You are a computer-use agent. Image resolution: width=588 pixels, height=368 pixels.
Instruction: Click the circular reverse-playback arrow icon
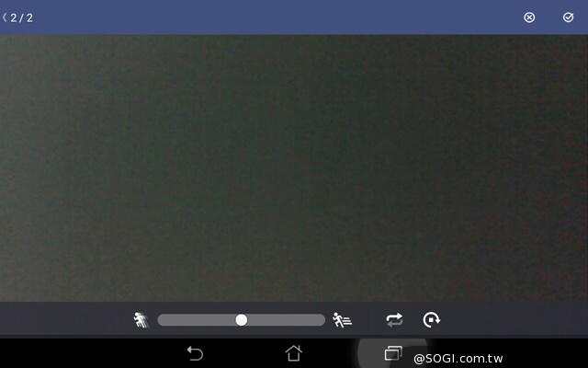pos(432,320)
